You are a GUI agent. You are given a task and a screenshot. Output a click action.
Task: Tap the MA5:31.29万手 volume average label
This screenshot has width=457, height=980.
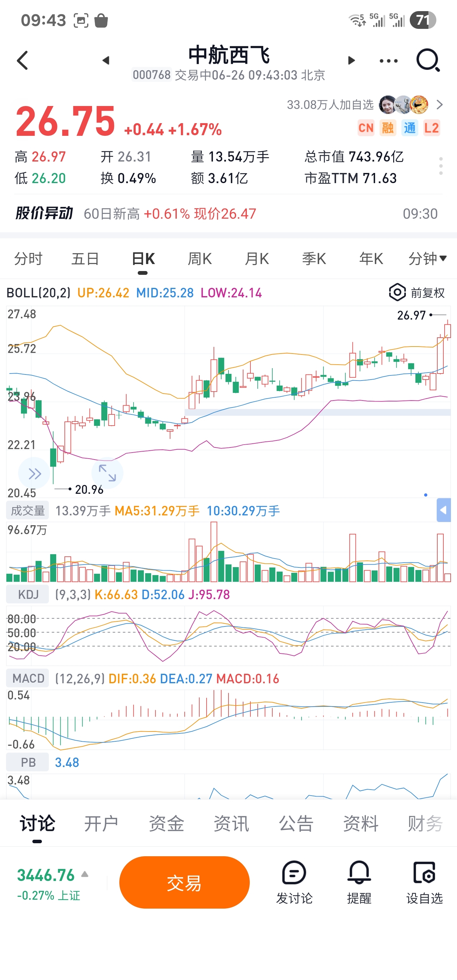click(x=157, y=511)
